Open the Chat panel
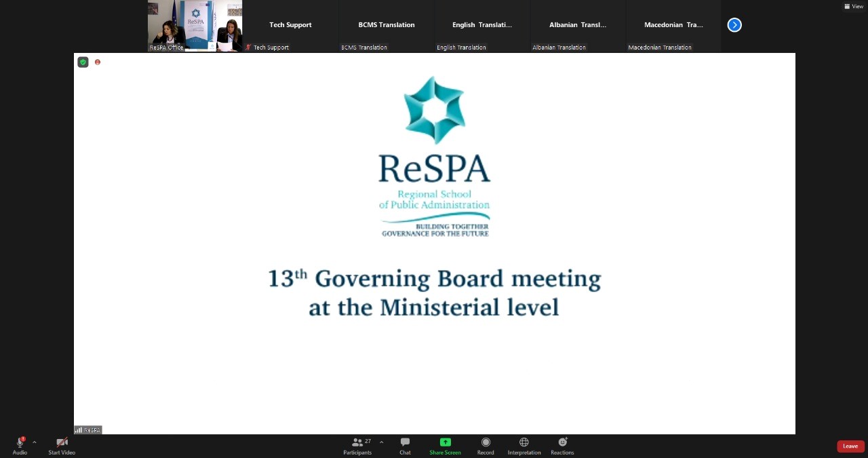This screenshot has width=868, height=458. point(405,446)
